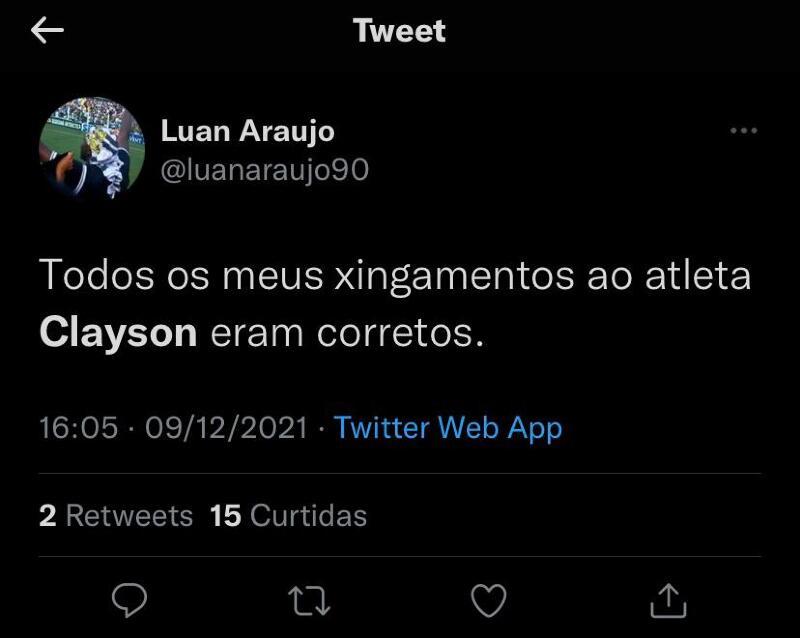Click the 16:05 tweet timestamp
Viewport: 800px width, 638px height.
coord(79,428)
